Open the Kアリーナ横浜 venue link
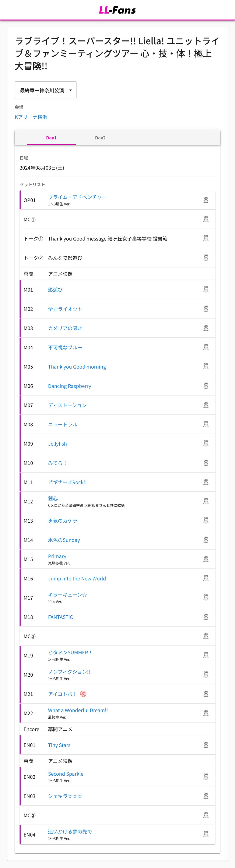The height and width of the screenshot is (868, 235). (31, 117)
